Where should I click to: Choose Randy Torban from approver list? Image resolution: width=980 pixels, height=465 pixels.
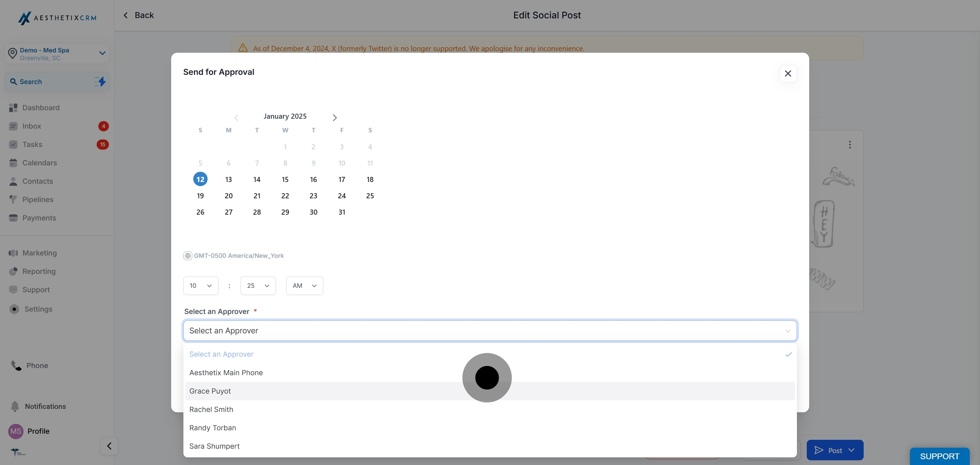pos(213,428)
